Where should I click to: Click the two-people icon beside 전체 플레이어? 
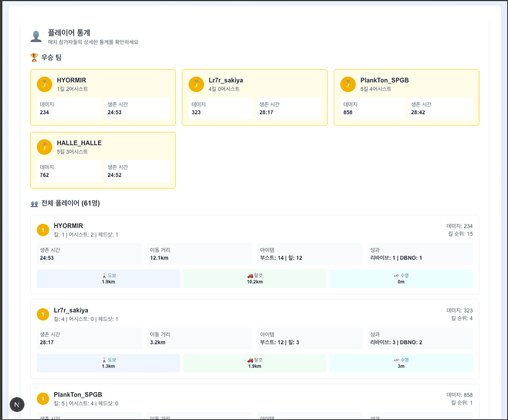[34, 204]
